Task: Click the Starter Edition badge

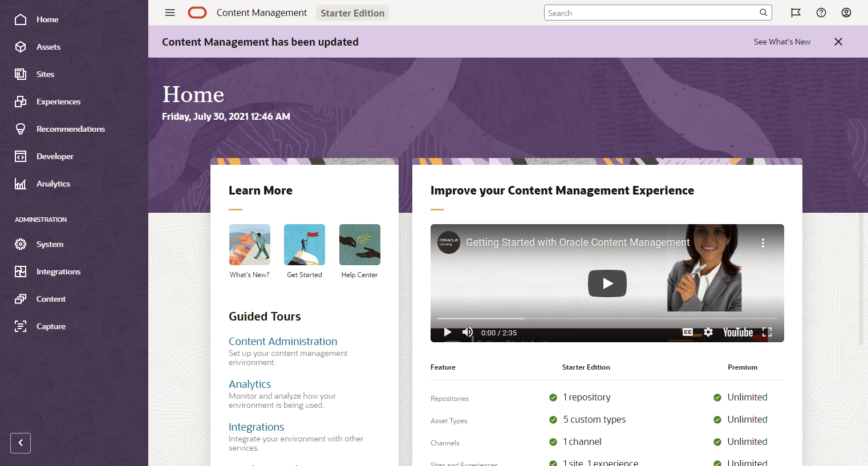Action: pyautogui.click(x=352, y=13)
